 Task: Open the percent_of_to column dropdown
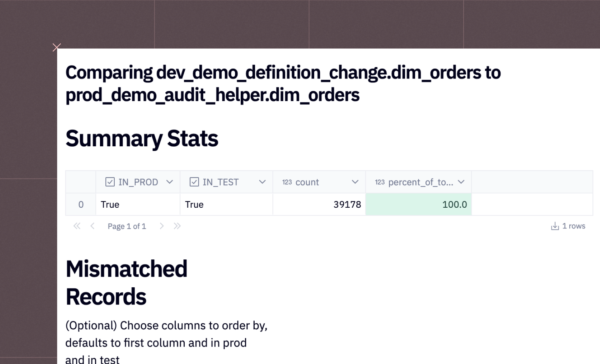461,182
